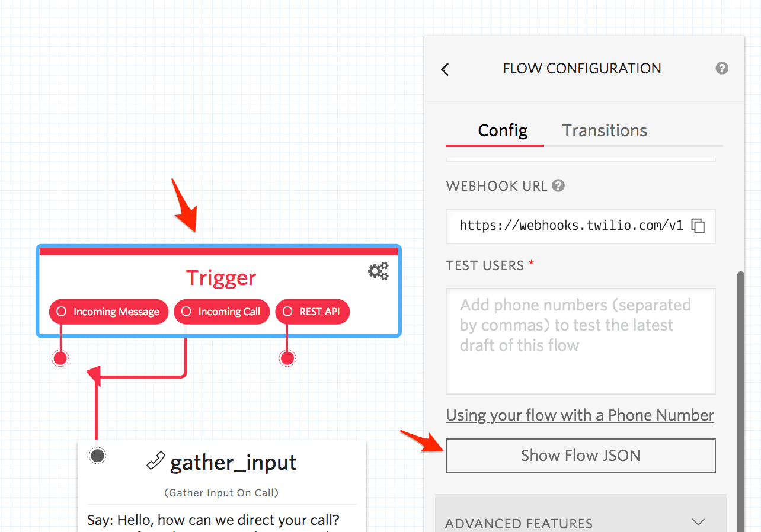
Task: Select the REST API trigger circle
Action: (288, 311)
